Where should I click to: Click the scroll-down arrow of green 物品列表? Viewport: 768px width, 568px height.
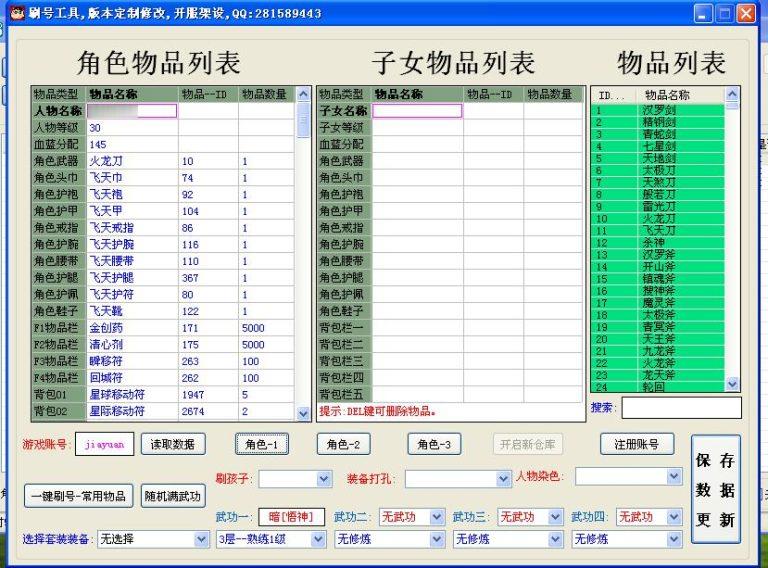(732, 384)
